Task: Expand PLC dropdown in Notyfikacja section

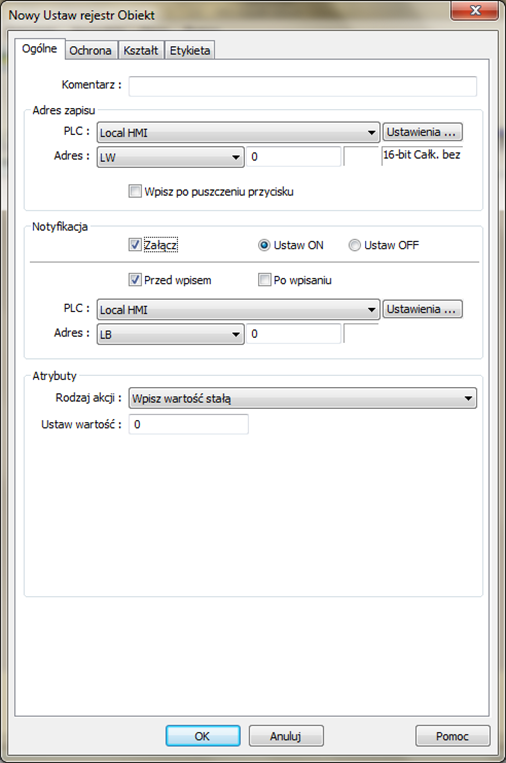Action: [238, 309]
